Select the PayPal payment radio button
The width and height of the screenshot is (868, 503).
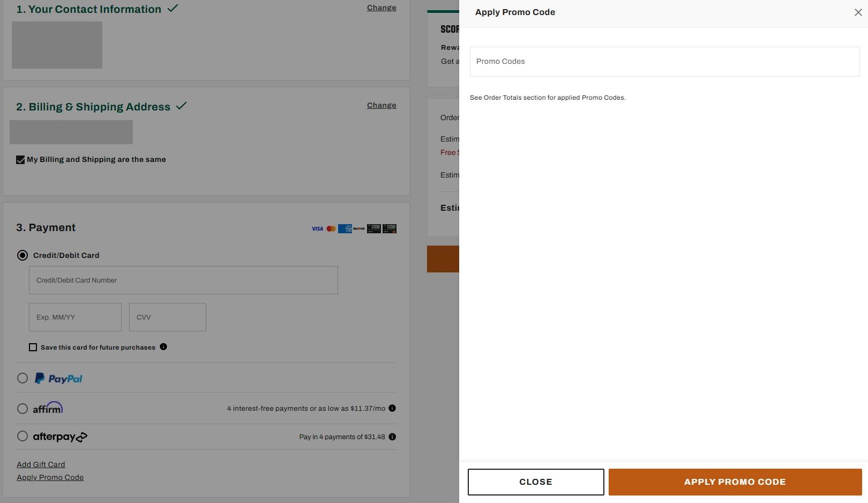23,378
